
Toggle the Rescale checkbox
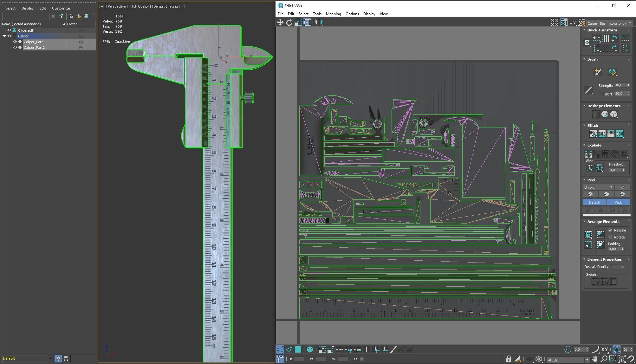click(x=610, y=230)
